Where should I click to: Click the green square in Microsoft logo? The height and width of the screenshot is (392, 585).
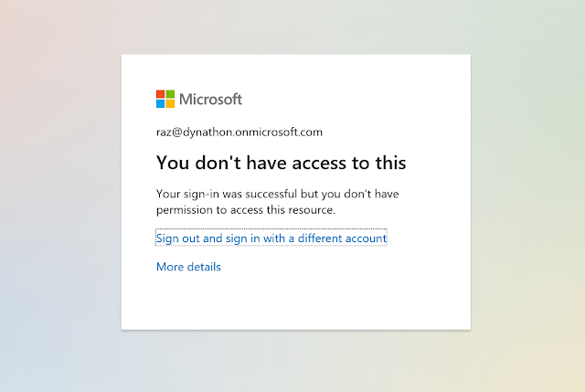click(x=170, y=94)
